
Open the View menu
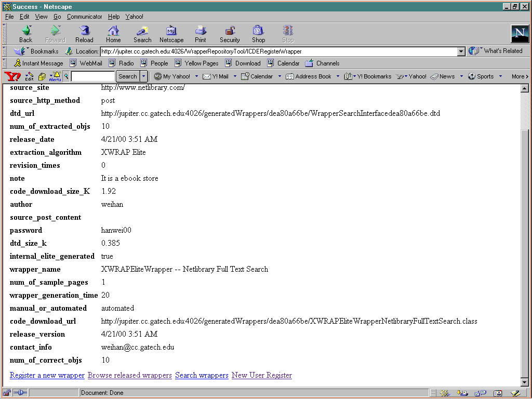point(41,17)
